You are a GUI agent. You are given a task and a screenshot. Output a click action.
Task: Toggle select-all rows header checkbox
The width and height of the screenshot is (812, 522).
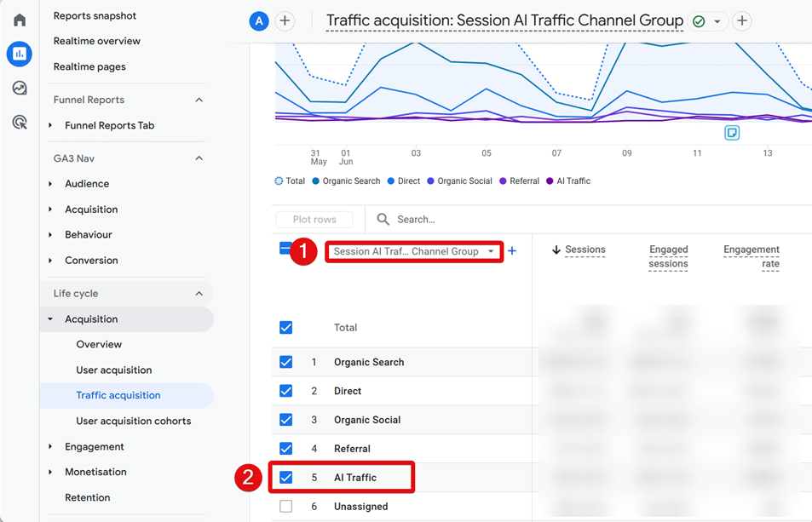tap(285, 249)
